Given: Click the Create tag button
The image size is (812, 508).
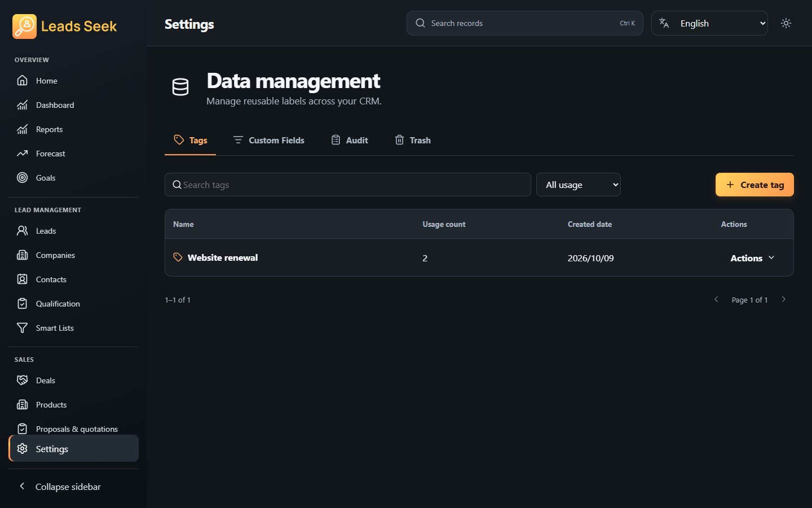Looking at the screenshot, I should coord(754,185).
